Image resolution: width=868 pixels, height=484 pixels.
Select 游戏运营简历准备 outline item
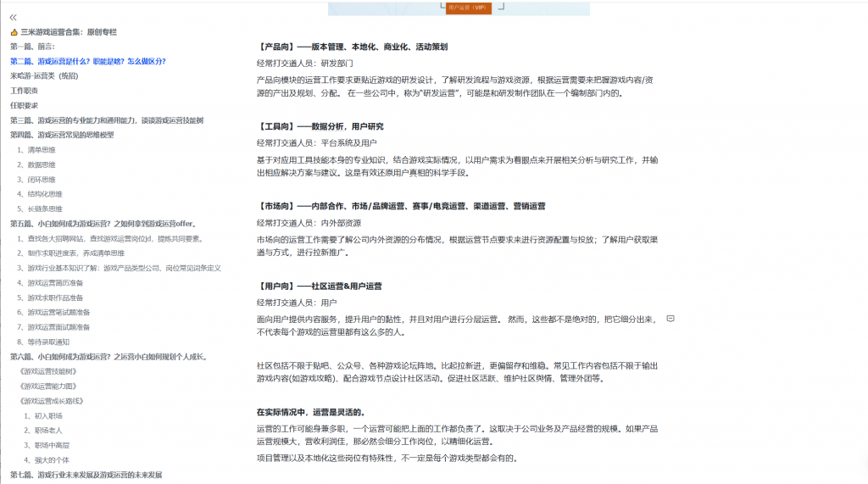55,282
